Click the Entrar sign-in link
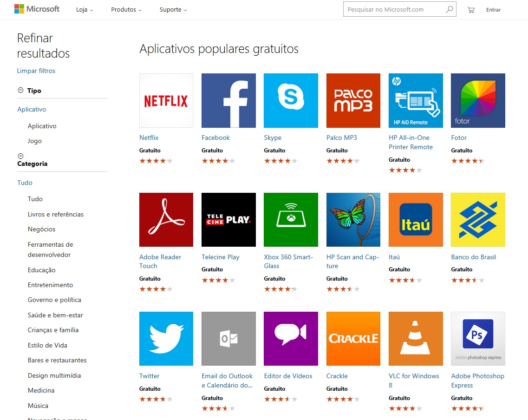This screenshot has height=420, width=528. coord(493,10)
